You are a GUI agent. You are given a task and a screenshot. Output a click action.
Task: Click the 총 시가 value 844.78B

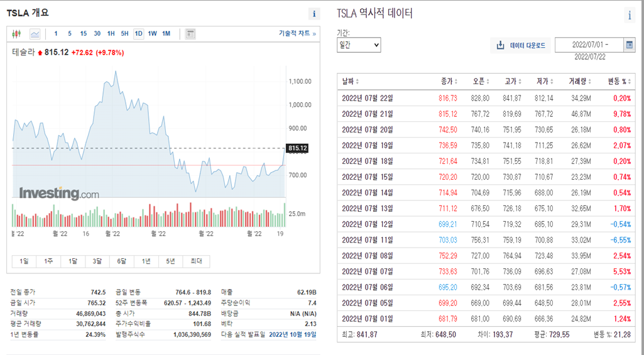click(199, 314)
